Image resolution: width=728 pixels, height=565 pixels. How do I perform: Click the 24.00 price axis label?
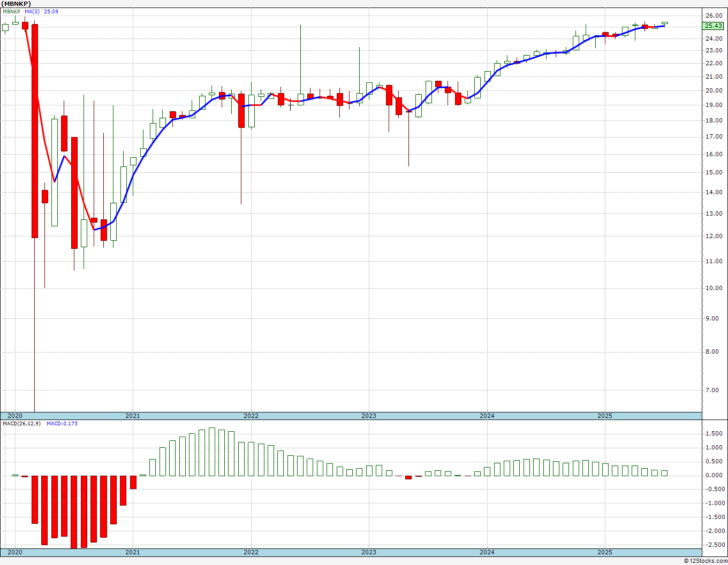coord(714,39)
